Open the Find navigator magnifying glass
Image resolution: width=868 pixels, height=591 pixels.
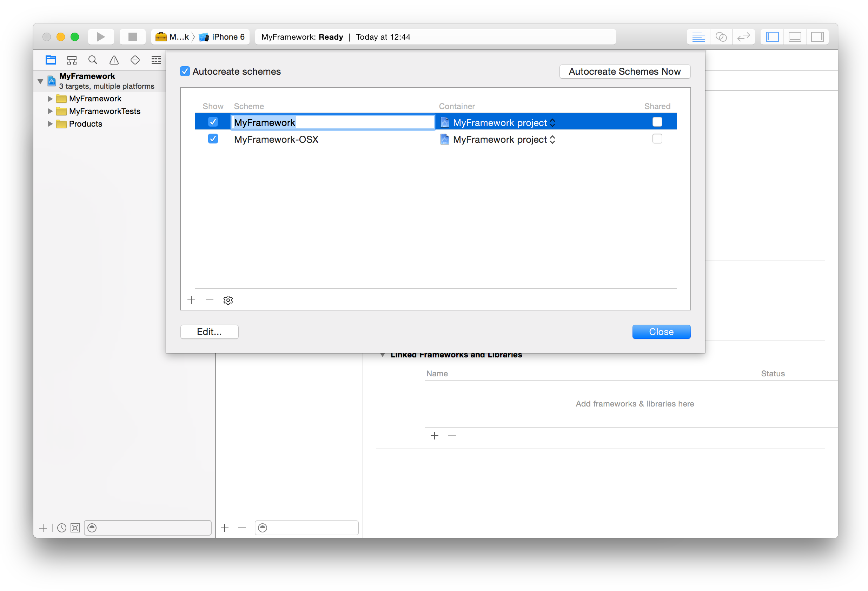(x=93, y=60)
